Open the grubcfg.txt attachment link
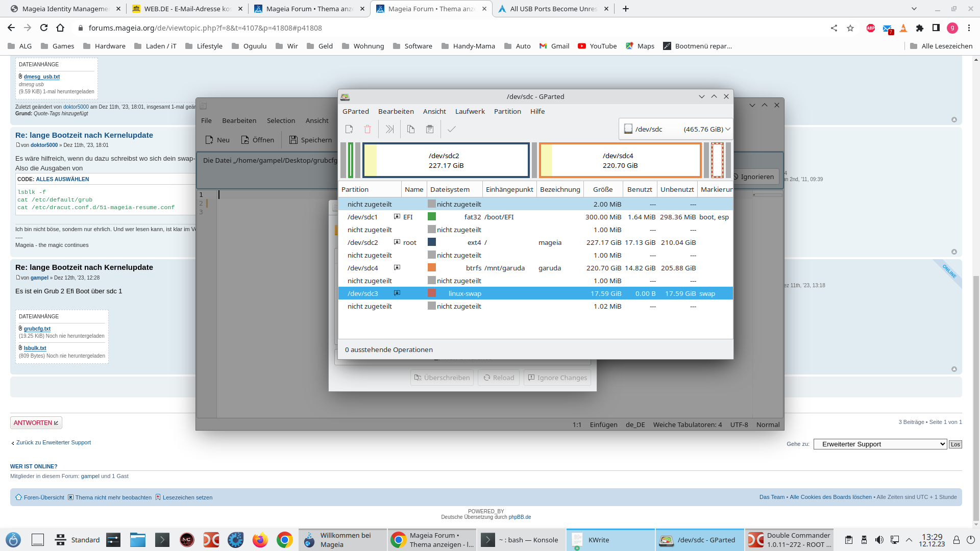 pos(37,329)
